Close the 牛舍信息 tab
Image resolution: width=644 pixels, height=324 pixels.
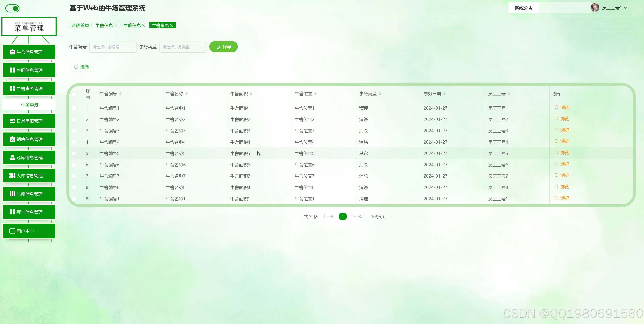[x=115, y=25]
